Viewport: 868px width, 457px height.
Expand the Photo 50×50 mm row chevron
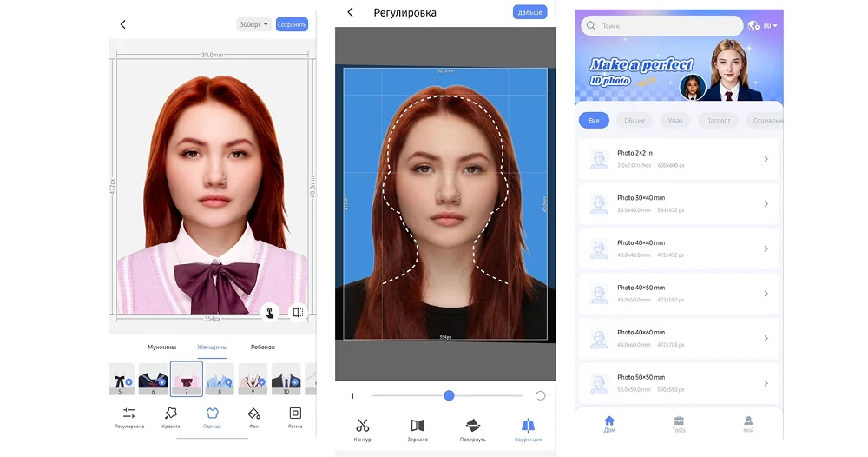point(766,383)
